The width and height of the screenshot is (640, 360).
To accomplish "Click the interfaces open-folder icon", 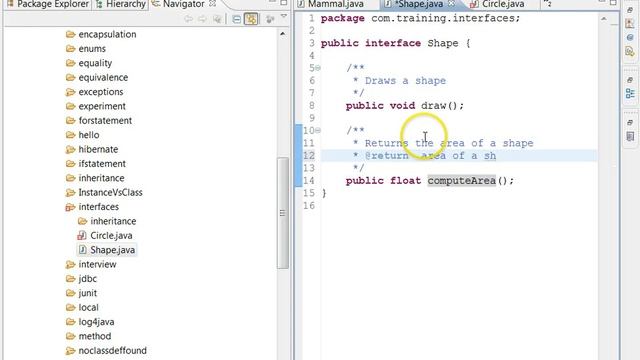I will (70, 207).
